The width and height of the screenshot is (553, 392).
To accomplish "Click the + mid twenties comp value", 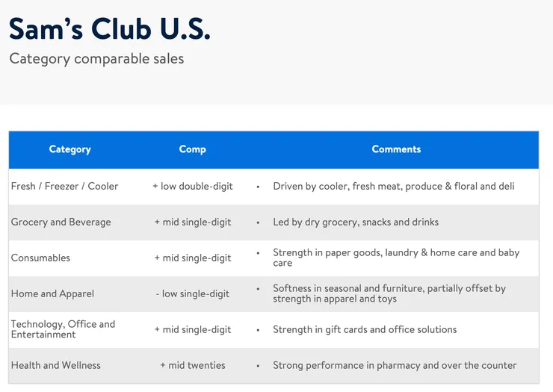I will point(193,365).
